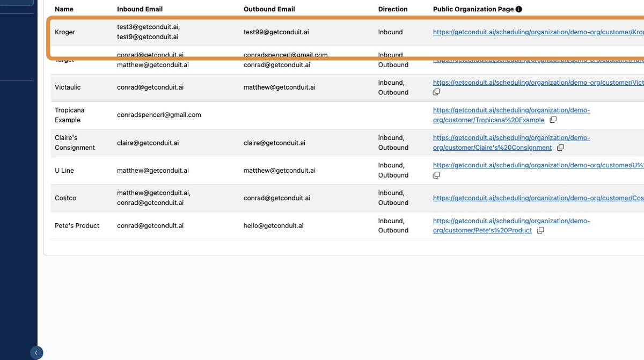Open the Tropicana Example organization link

click(x=511, y=115)
